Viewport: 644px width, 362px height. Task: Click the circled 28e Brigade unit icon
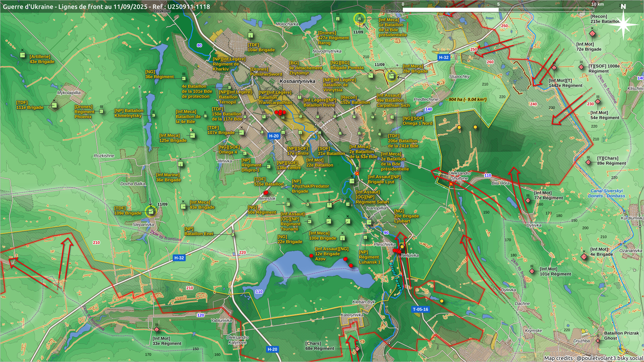(x=391, y=76)
